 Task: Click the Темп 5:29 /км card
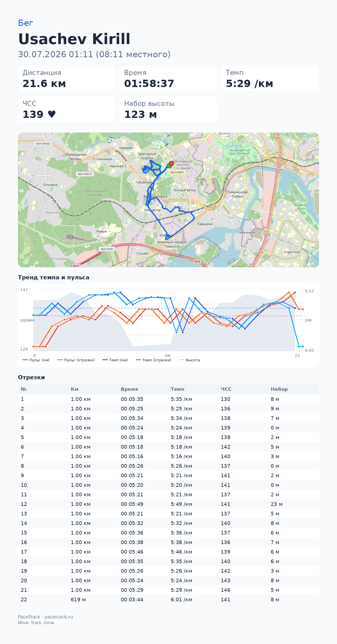pyautogui.click(x=270, y=78)
